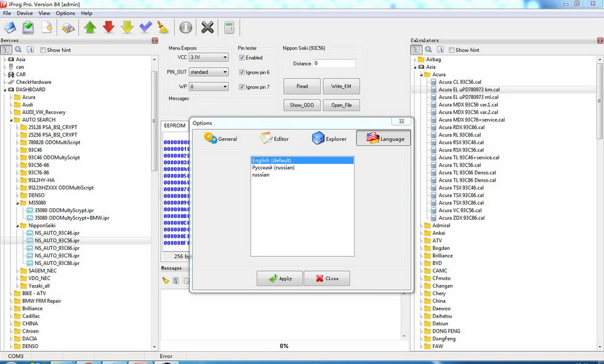Switch to General tab in Options dialog

click(220, 138)
